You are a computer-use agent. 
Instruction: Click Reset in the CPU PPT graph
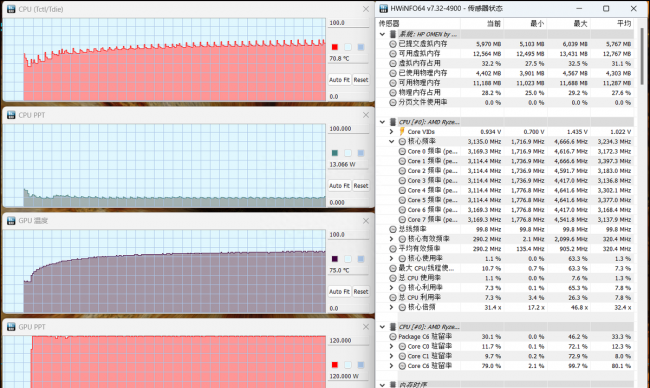(x=361, y=186)
